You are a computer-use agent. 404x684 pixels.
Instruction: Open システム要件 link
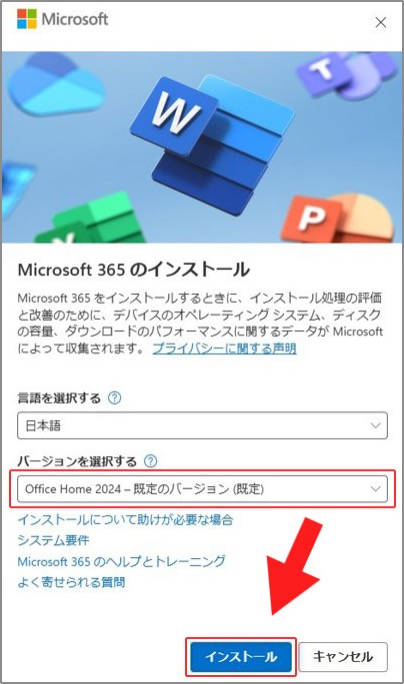pyautogui.click(x=53, y=540)
